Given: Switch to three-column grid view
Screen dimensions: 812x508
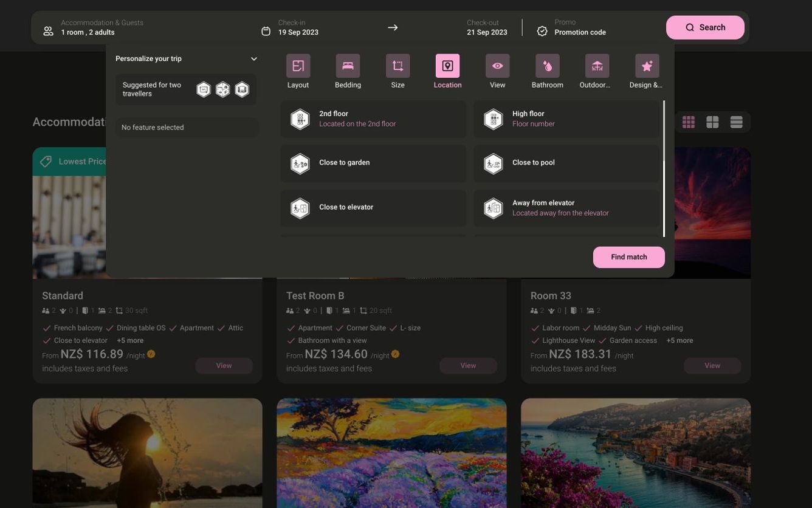Looking at the screenshot, I should pos(689,122).
